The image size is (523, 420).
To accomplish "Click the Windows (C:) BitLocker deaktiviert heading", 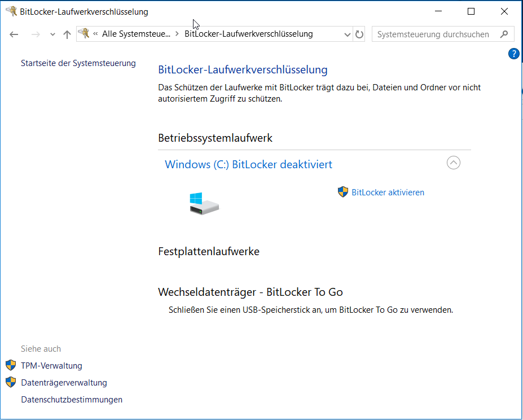I will [248, 164].
